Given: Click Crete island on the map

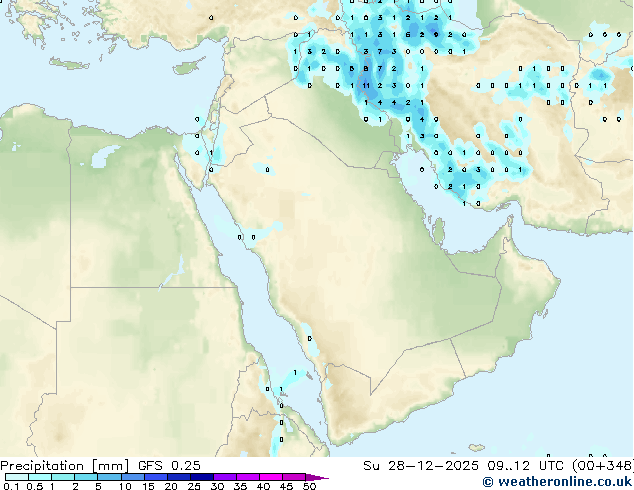Looking at the screenshot, I should coord(69,63).
